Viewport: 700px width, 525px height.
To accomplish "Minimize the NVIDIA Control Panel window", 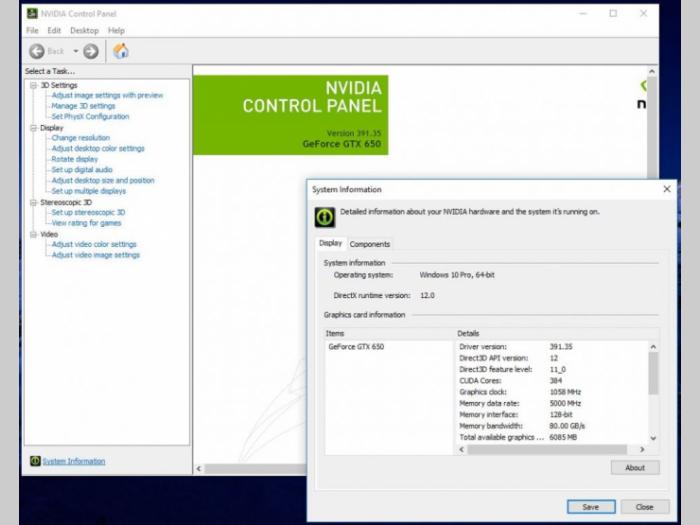I will (583, 14).
